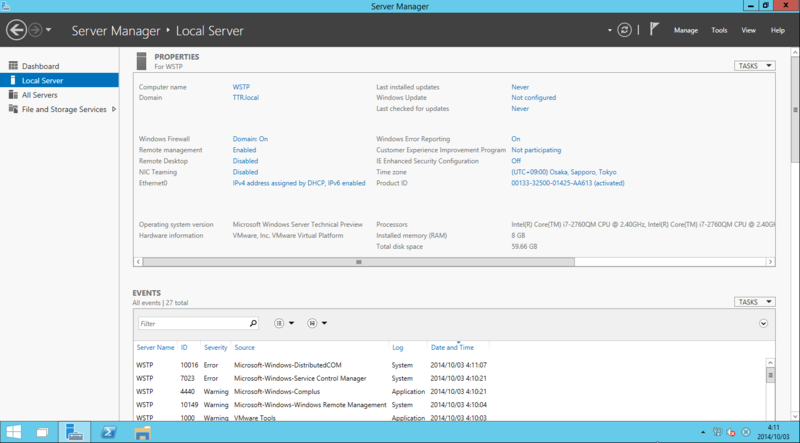Click Remote Desktop Disabled link

[x=245, y=161]
